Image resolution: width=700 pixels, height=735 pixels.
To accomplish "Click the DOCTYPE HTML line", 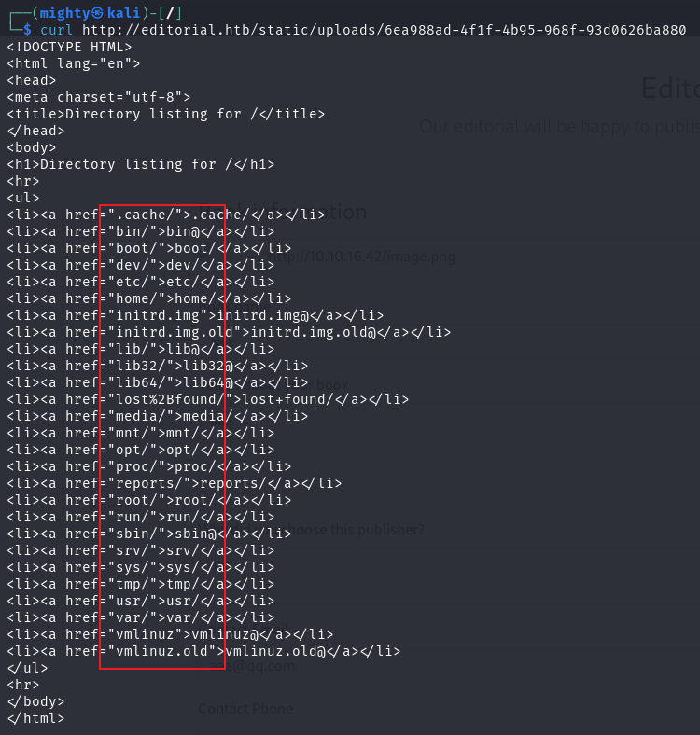I will (69, 47).
